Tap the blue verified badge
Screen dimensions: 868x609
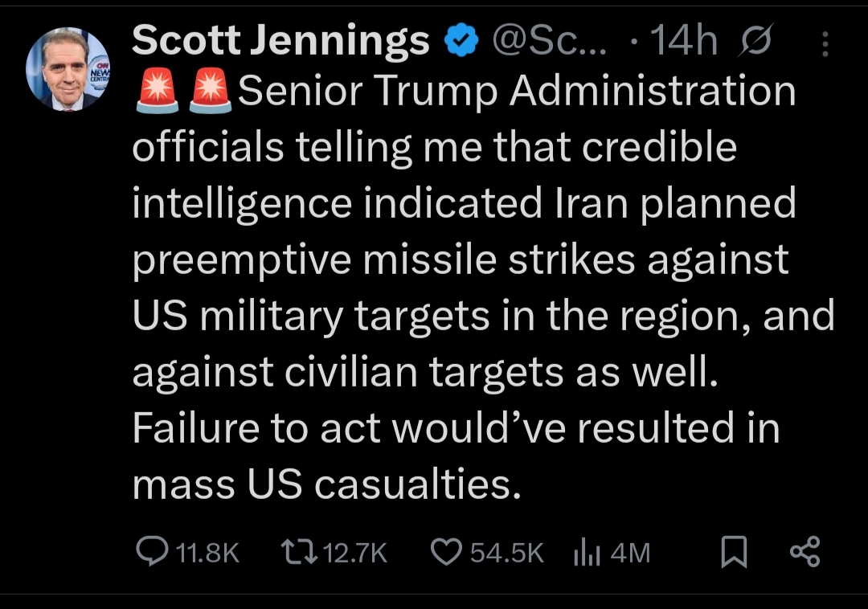(461, 40)
